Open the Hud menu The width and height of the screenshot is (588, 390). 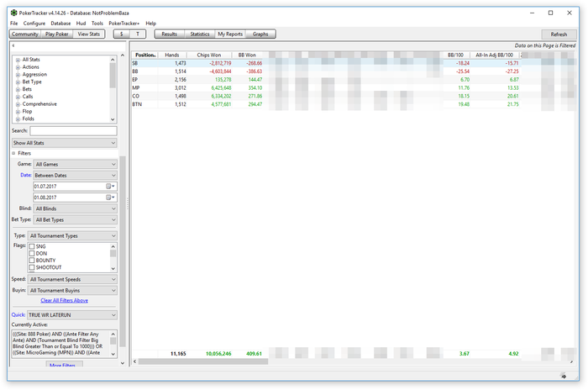tap(81, 24)
